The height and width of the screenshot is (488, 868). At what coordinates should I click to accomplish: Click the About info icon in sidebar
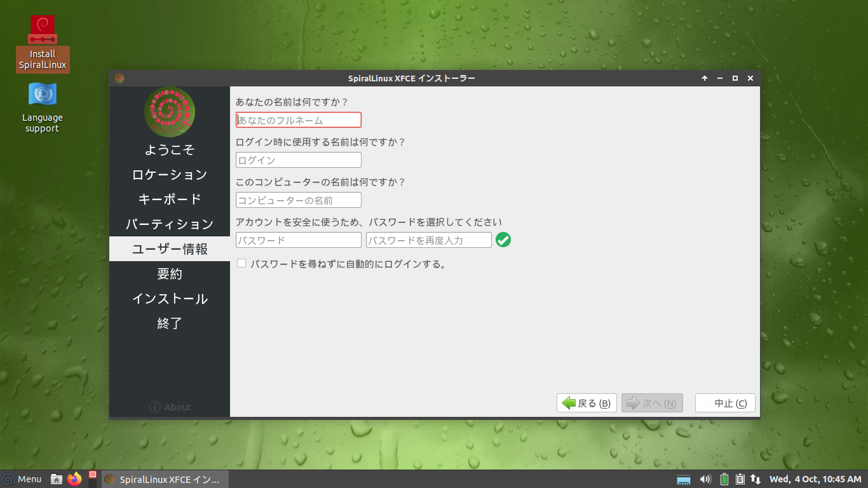154,407
